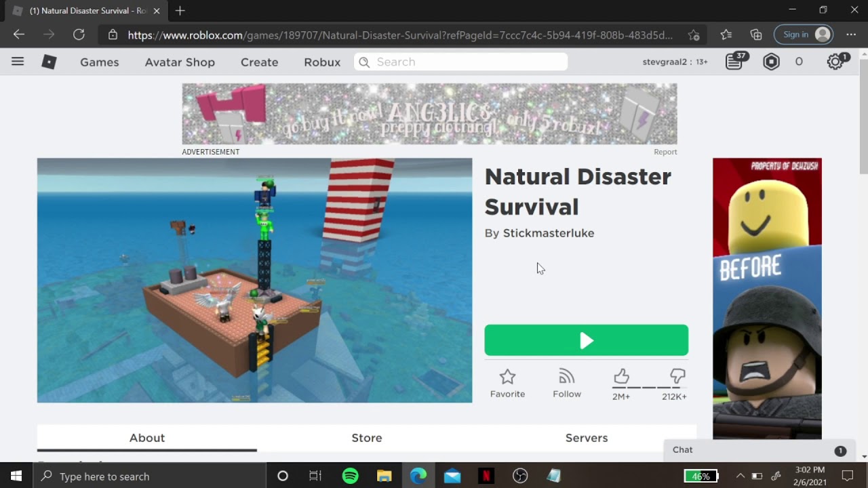Open Spotify from the taskbar
868x488 pixels.
point(351,476)
